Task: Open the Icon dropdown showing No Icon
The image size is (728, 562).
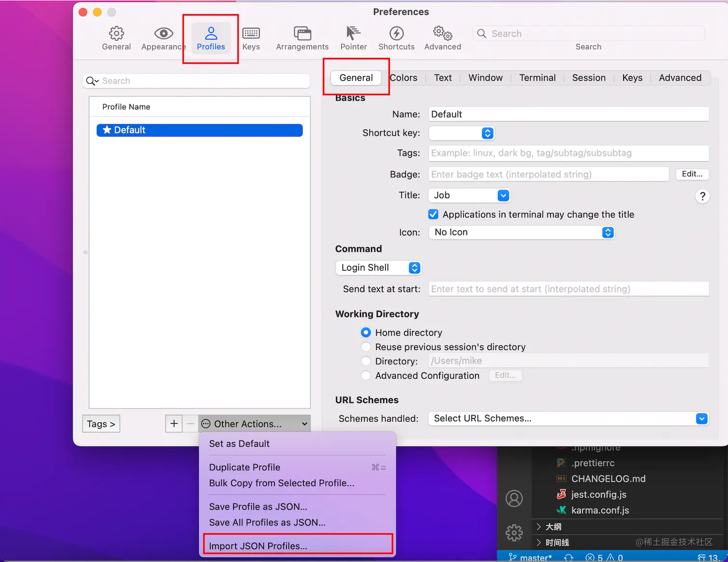Action: pos(522,232)
